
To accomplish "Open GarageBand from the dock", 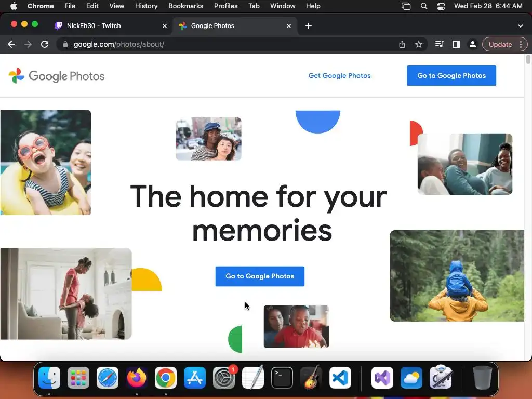I will tap(311, 378).
